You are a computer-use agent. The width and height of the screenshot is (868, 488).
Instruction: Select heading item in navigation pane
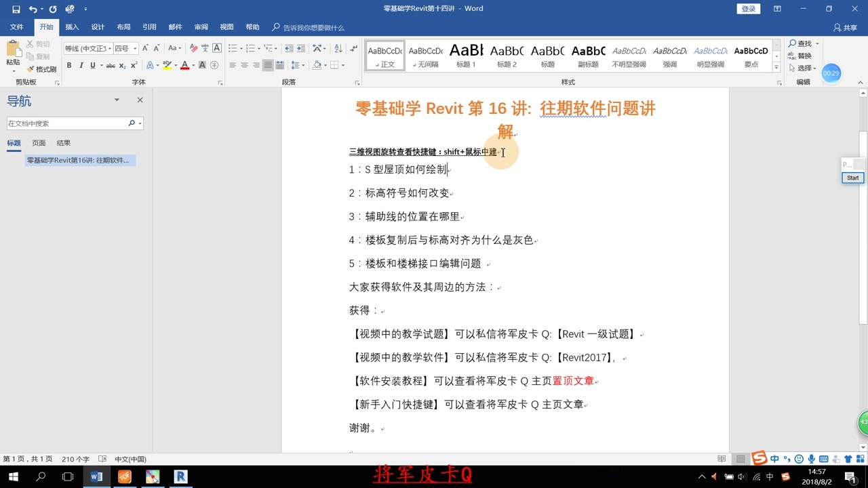[x=81, y=161]
